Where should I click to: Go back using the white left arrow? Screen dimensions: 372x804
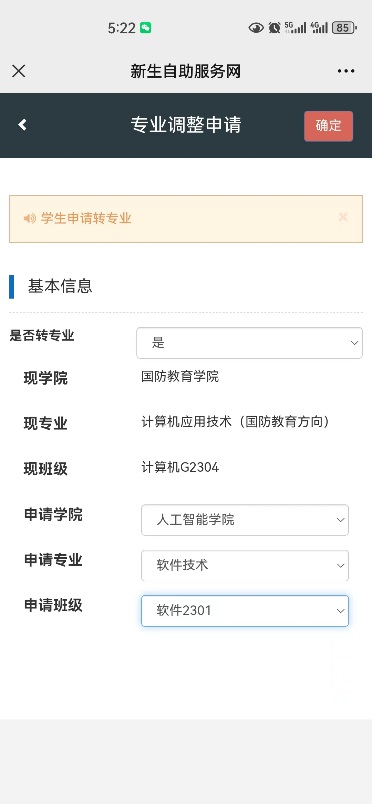[x=22, y=125]
